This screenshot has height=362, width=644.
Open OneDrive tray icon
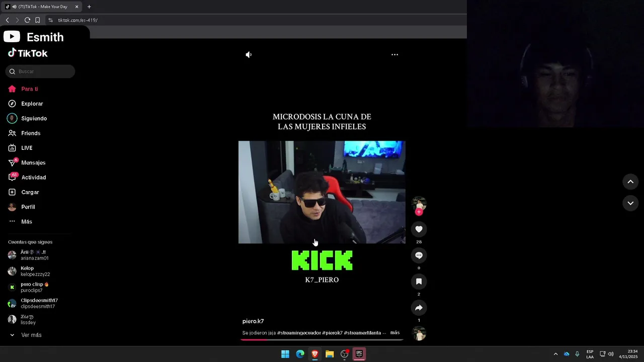pyautogui.click(x=567, y=354)
